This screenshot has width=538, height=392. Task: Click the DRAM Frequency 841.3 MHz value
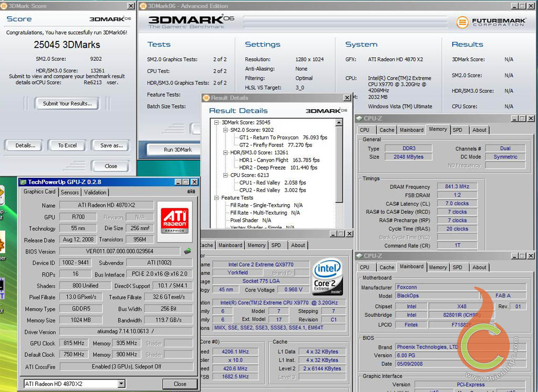pyautogui.click(x=457, y=186)
